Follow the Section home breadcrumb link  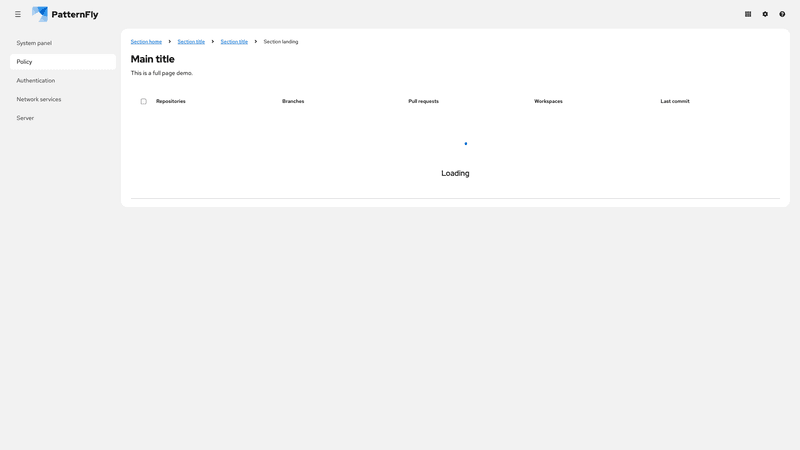click(146, 42)
